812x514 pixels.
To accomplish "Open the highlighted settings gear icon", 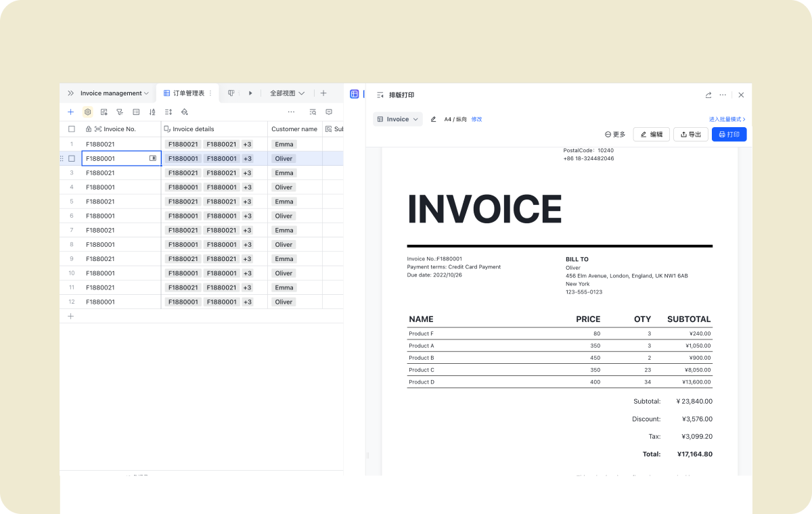I will 88,112.
